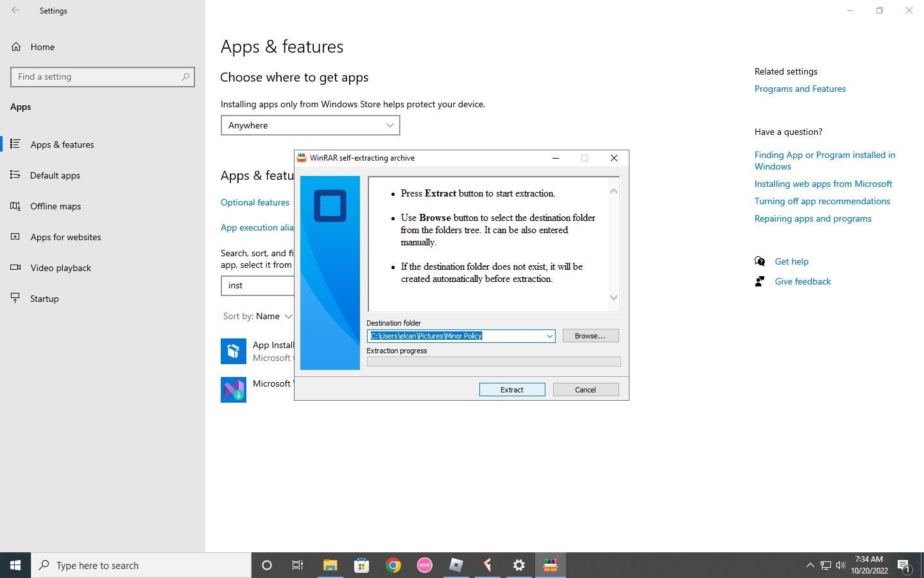Click the osu! taskbar icon
The image size is (924, 578).
point(425,565)
